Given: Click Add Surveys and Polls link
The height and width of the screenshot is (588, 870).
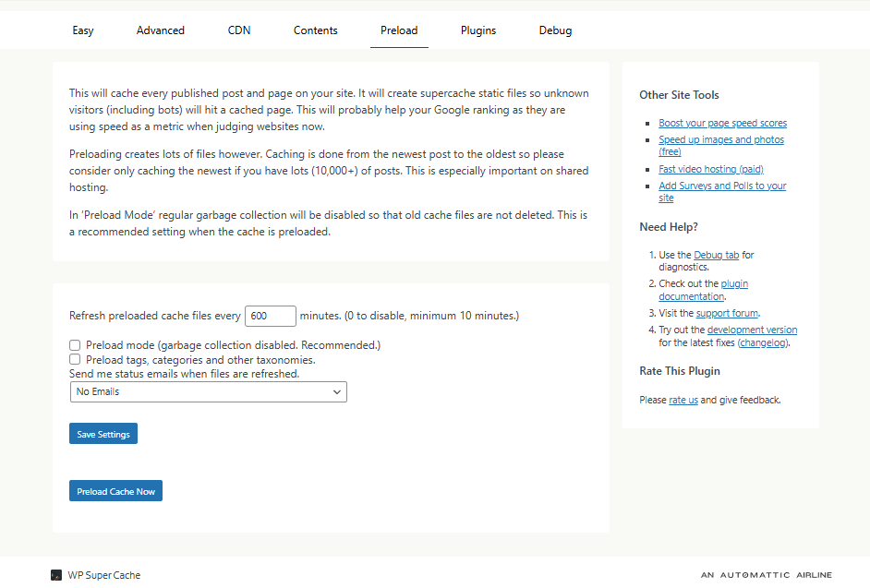Looking at the screenshot, I should pyautogui.click(x=721, y=186).
